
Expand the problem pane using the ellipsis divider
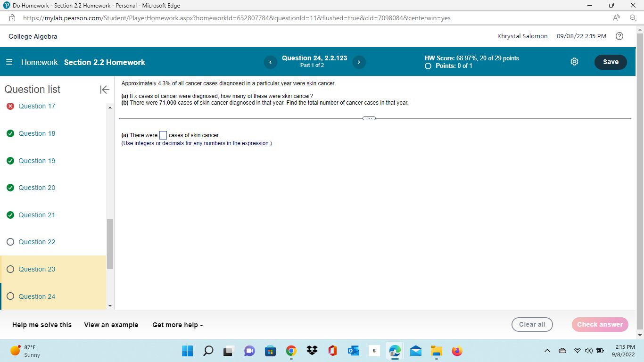[369, 118]
